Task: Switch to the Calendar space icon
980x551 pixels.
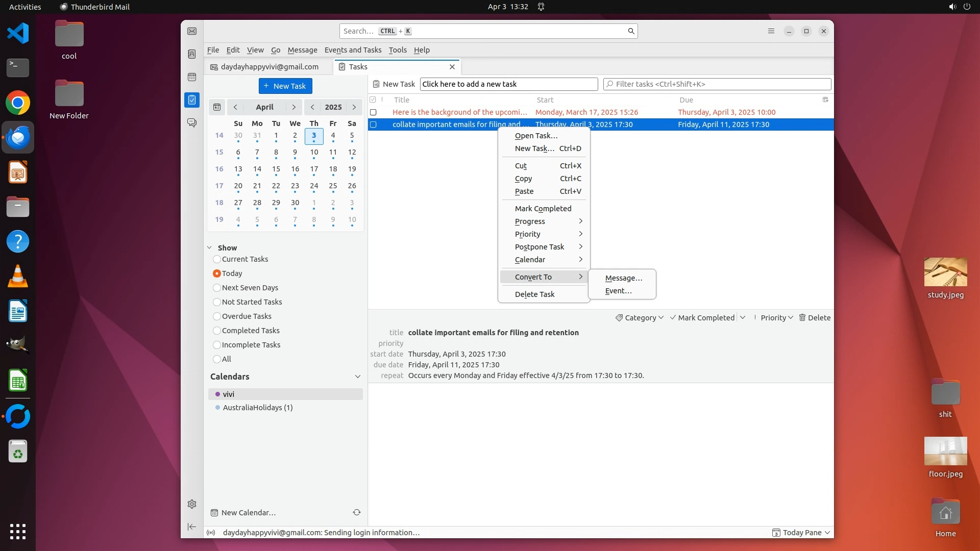Action: [192, 77]
